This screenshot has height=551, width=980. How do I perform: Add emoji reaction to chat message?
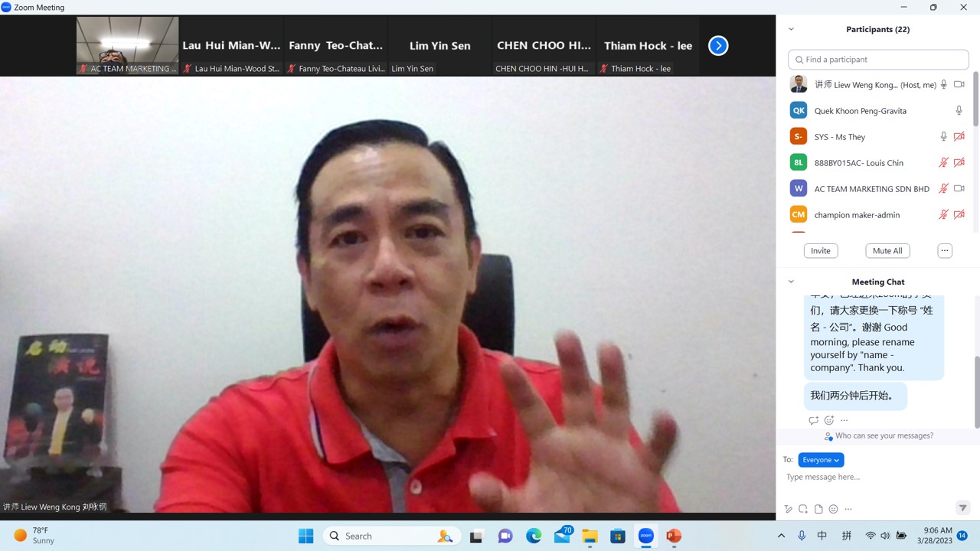[829, 420]
